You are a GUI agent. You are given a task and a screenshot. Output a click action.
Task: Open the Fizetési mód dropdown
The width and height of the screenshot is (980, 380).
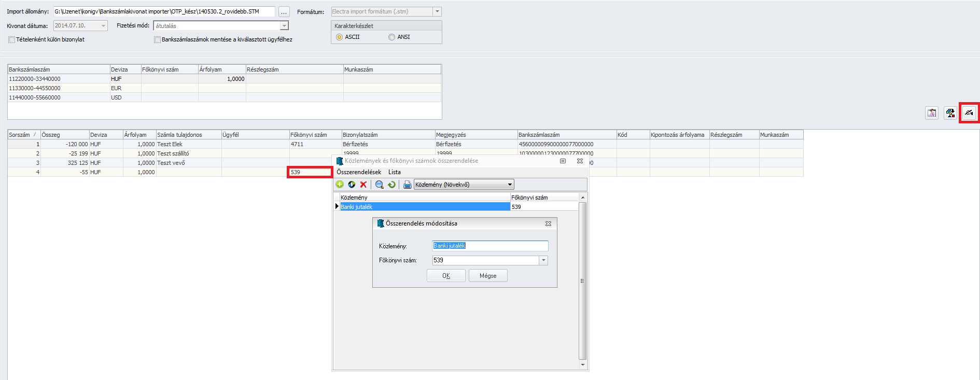(284, 26)
